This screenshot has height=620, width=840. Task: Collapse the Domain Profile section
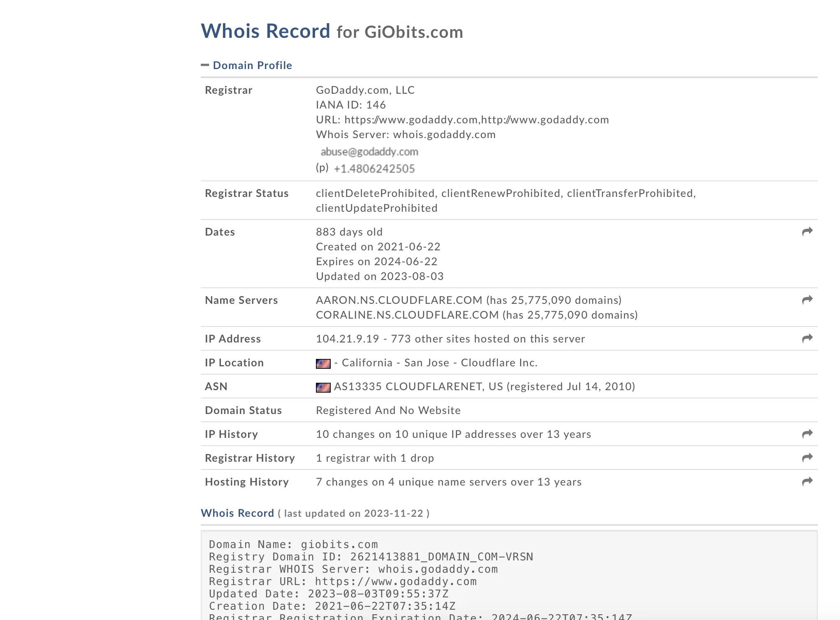[205, 65]
